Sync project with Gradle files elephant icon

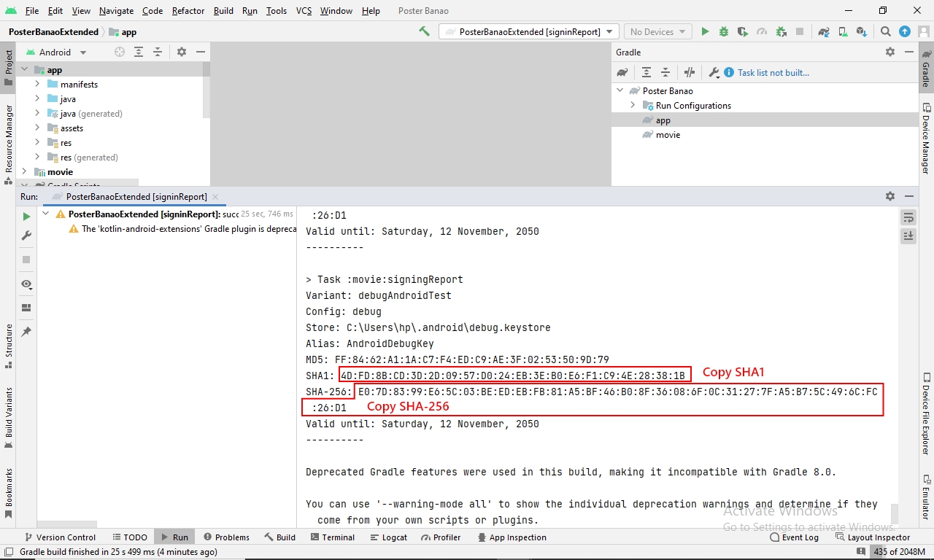click(824, 31)
